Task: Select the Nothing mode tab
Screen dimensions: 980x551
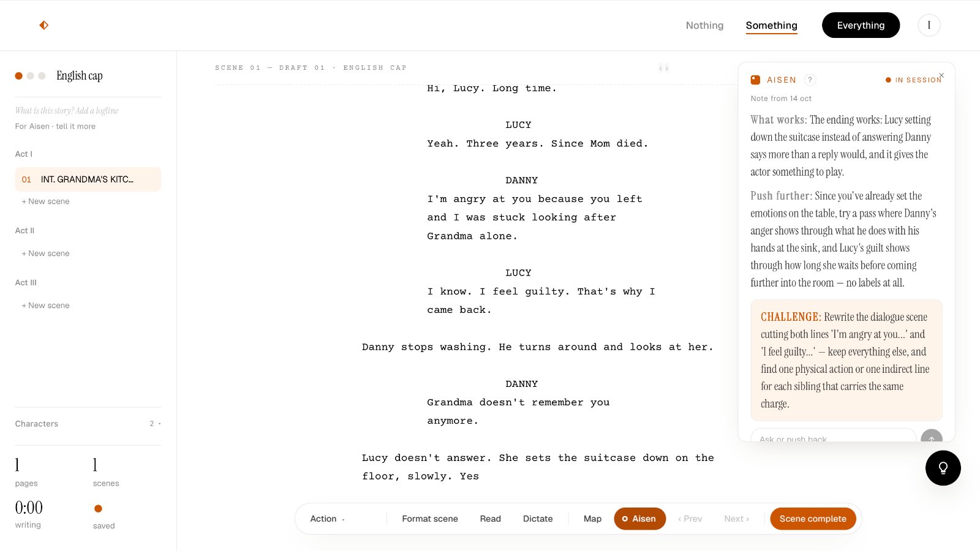Action: coord(704,25)
